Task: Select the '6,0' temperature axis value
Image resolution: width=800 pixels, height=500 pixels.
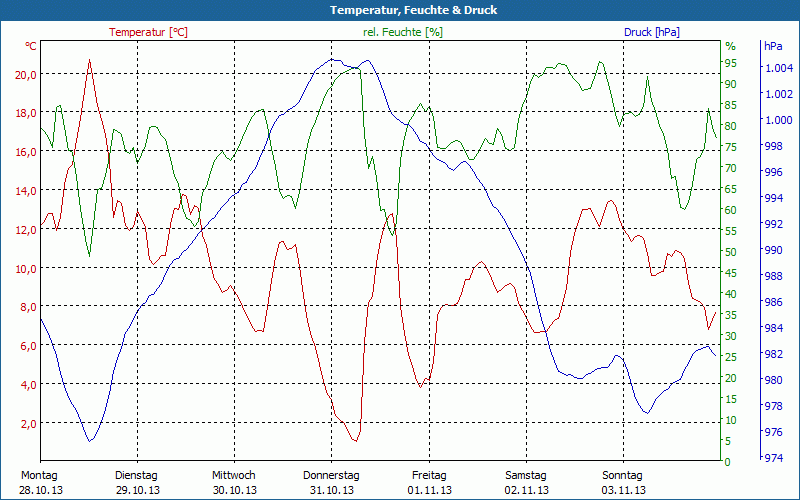Action: [x=29, y=346]
